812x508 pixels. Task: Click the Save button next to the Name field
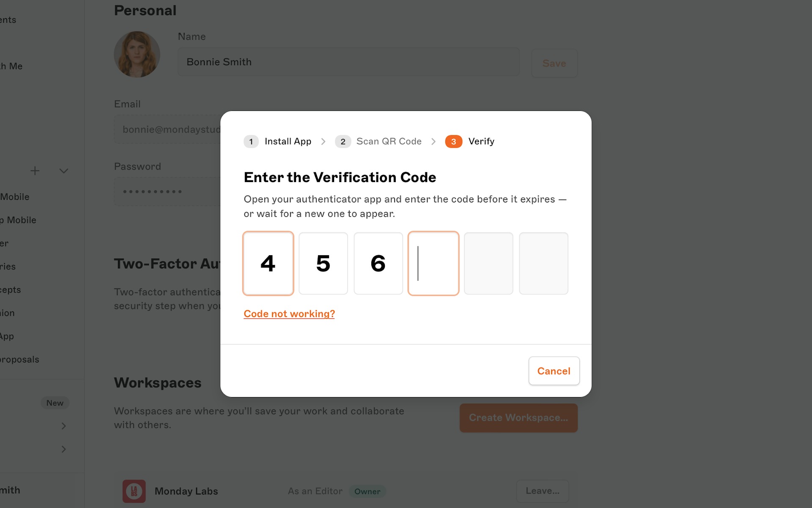(554, 63)
